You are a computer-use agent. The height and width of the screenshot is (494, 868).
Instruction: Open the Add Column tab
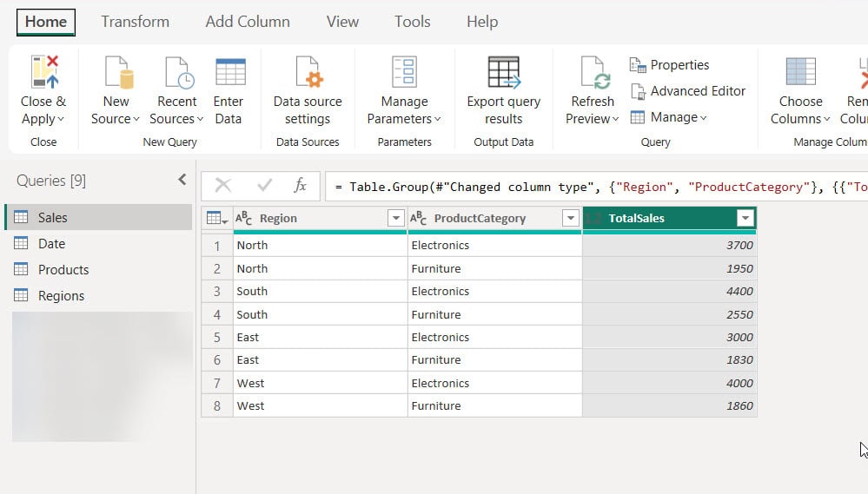pos(248,22)
